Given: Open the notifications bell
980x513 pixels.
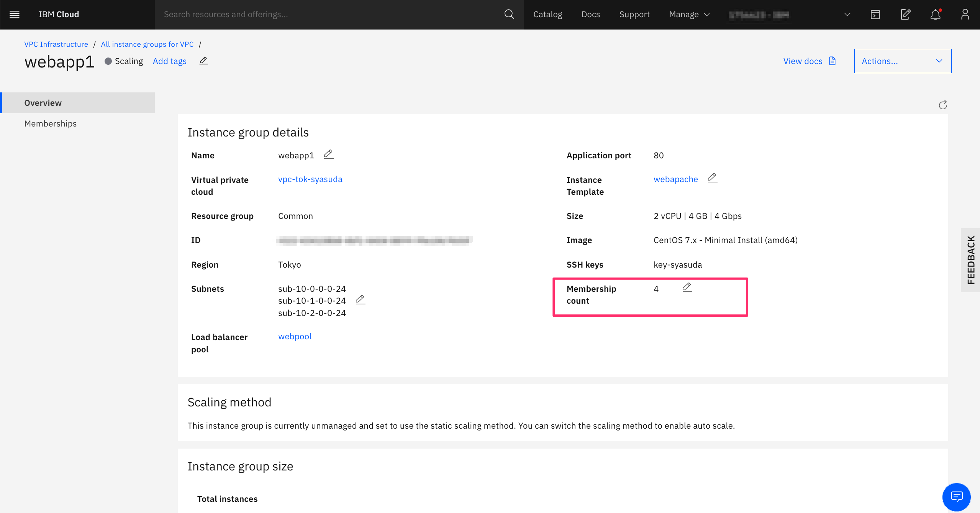Looking at the screenshot, I should point(936,15).
